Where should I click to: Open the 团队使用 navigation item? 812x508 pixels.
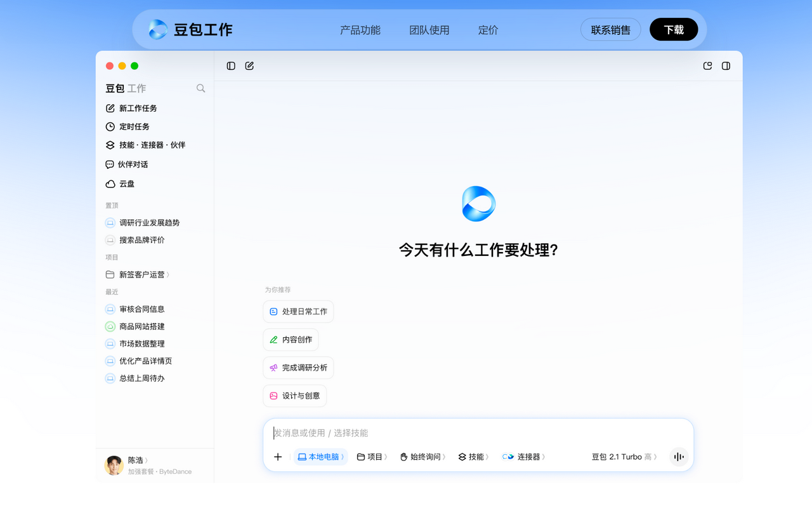429,30
